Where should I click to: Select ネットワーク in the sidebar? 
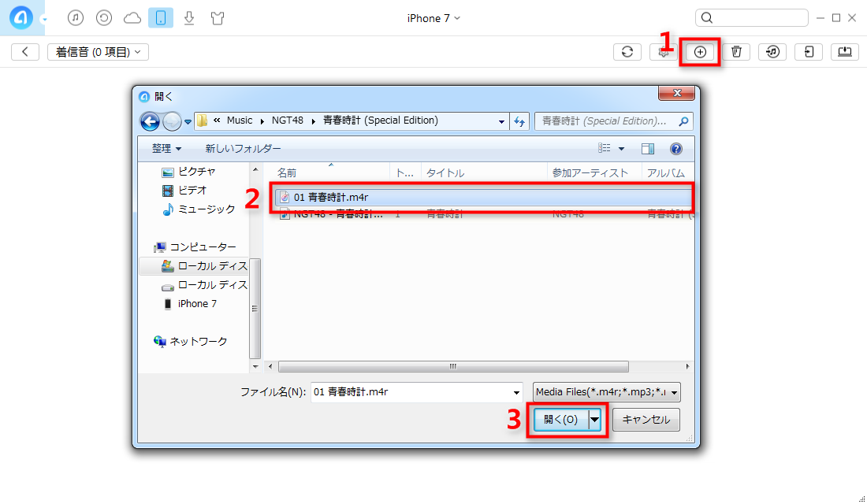coord(191,342)
